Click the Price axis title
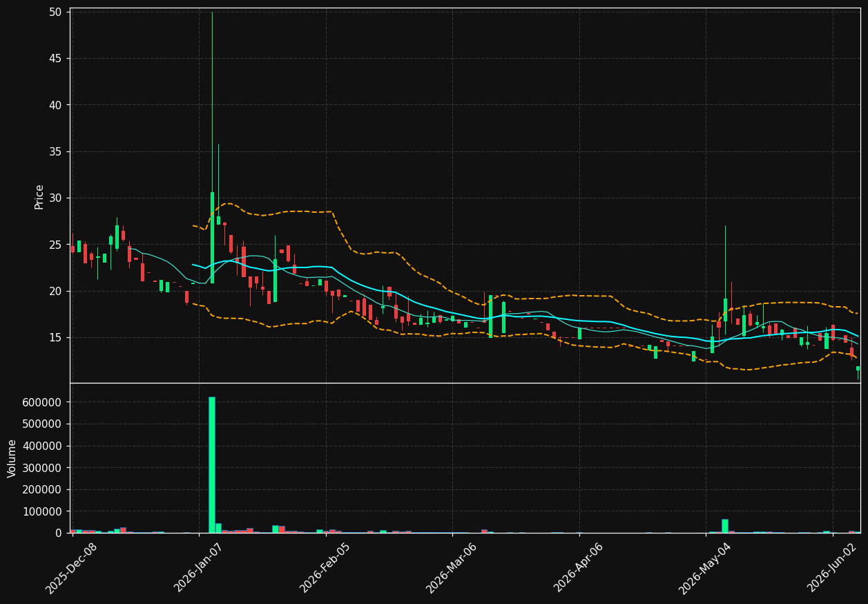Image resolution: width=868 pixels, height=604 pixels. click(39, 196)
